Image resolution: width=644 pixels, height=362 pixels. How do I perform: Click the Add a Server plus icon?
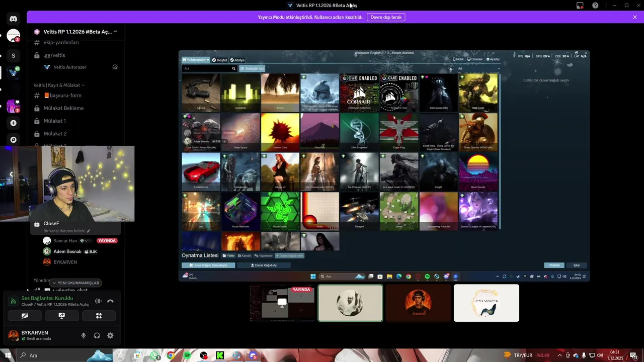pos(13,123)
